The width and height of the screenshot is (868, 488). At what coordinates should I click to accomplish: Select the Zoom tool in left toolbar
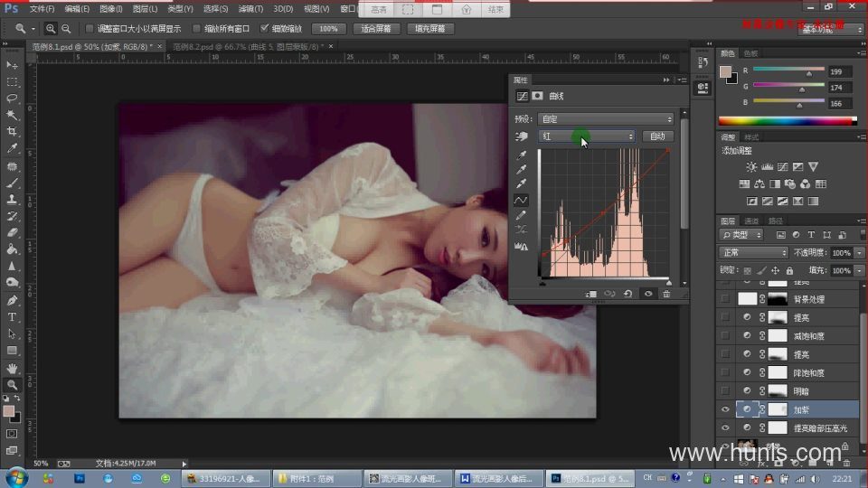(x=12, y=385)
